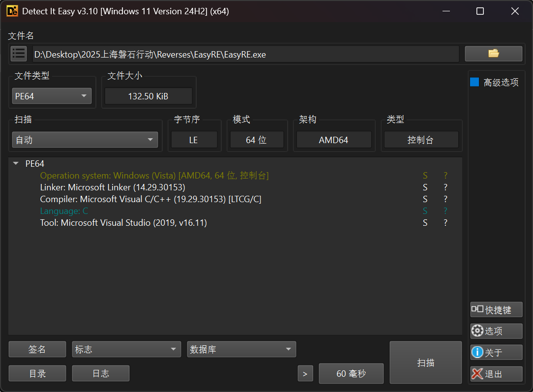Open 选项 settings
This screenshot has height=392, width=533.
[496, 331]
